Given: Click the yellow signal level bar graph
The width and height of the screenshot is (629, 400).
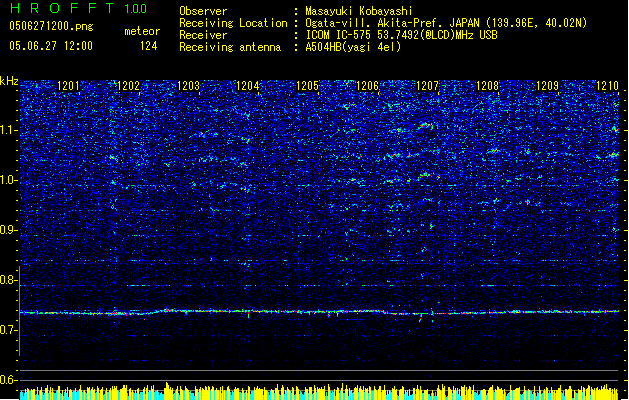Looking at the screenshot, I should pyautogui.click(x=319, y=392).
